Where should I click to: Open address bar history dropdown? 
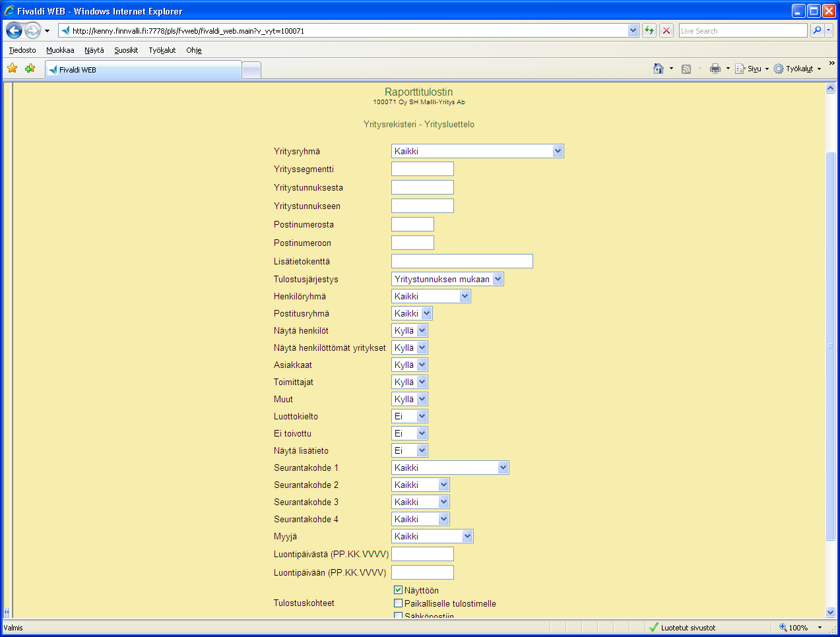coord(633,30)
